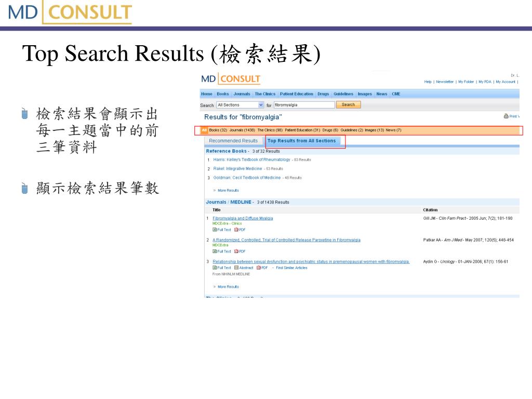Image resolution: width=532 pixels, height=399 pixels.
Task: Click the MD Consult logo in the embedded page
Action: tap(231, 79)
